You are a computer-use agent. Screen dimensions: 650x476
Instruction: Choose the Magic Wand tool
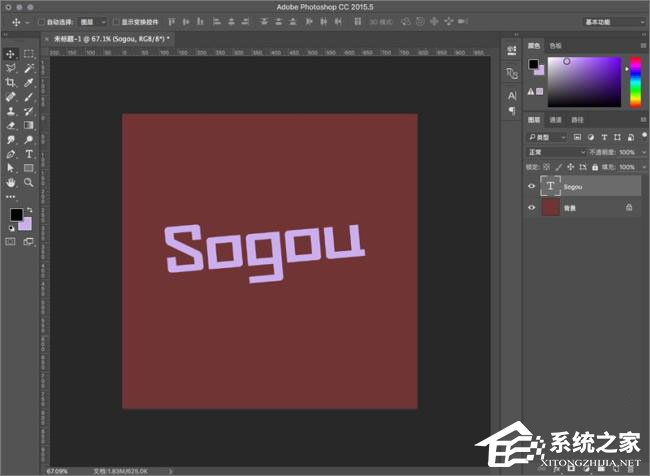[29, 68]
